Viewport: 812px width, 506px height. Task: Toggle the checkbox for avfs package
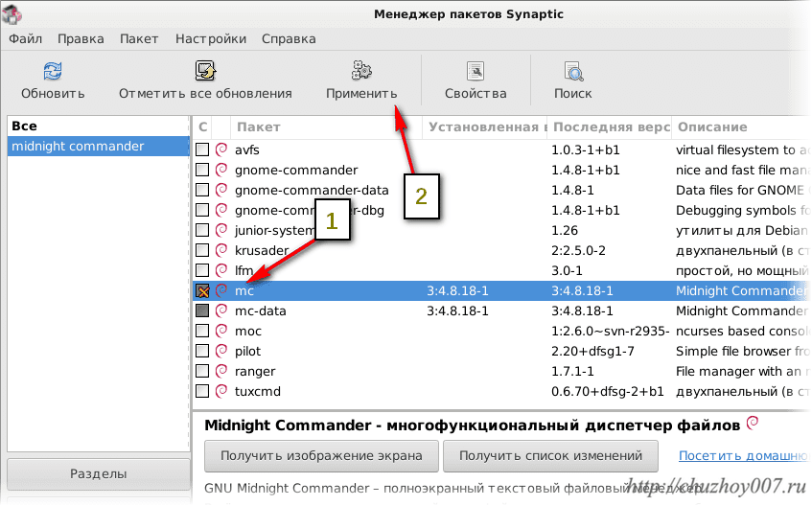[202, 150]
